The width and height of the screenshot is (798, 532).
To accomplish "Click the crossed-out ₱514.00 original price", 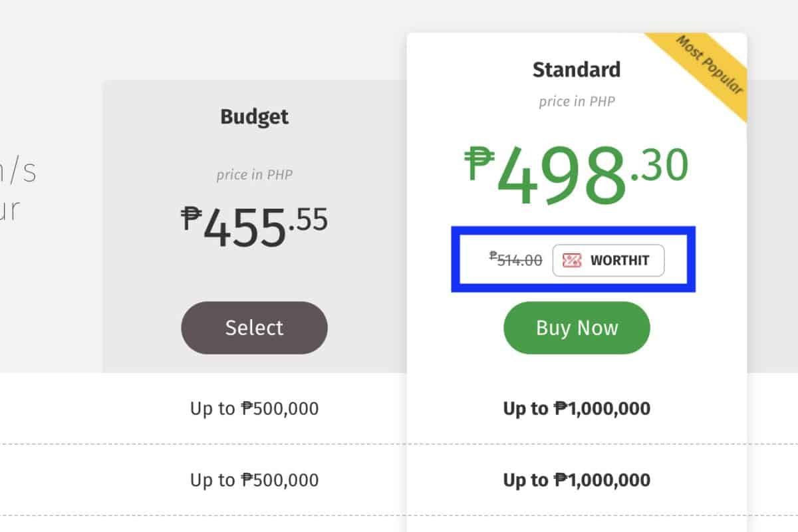I will click(x=516, y=260).
